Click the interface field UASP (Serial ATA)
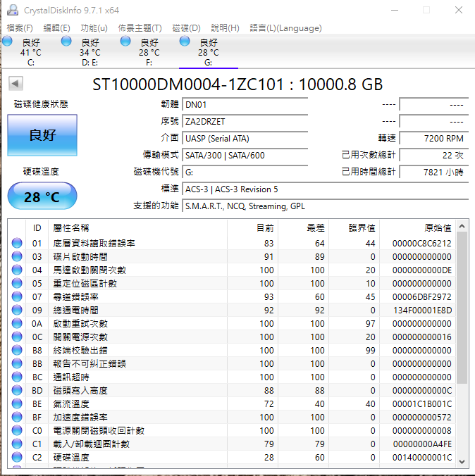The image size is (475, 476). click(245, 139)
